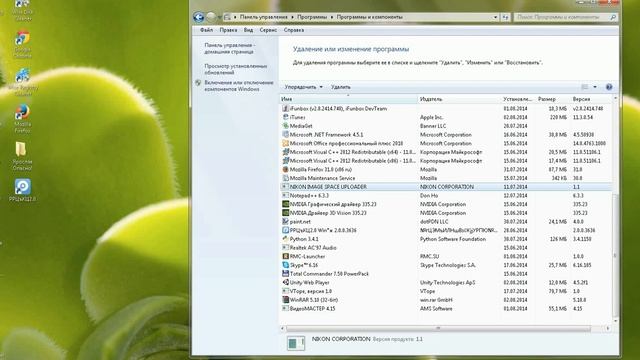Click the Skype Technologies S.A. publisher cell
The image size is (640, 360).
click(448, 265)
